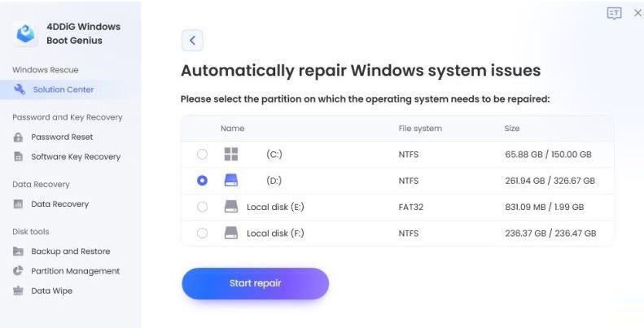The image size is (644, 328).
Task: Click the Partition Management pie icon
Action: point(18,271)
